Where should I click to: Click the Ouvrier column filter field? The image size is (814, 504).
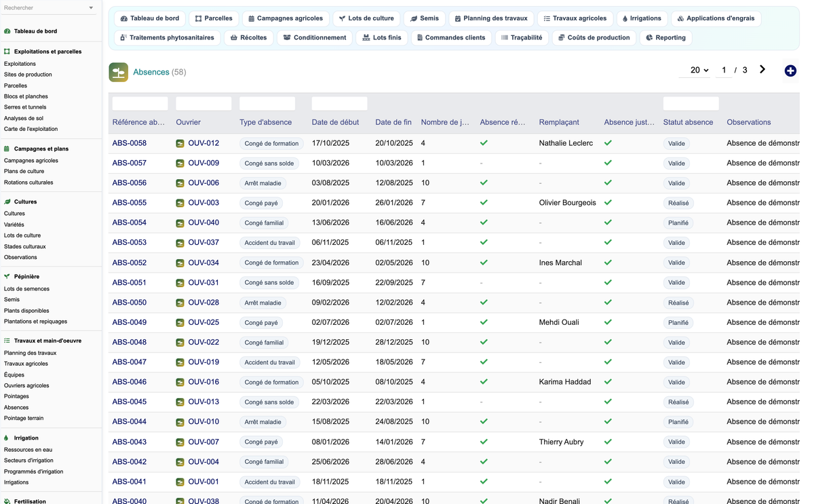[203, 104]
